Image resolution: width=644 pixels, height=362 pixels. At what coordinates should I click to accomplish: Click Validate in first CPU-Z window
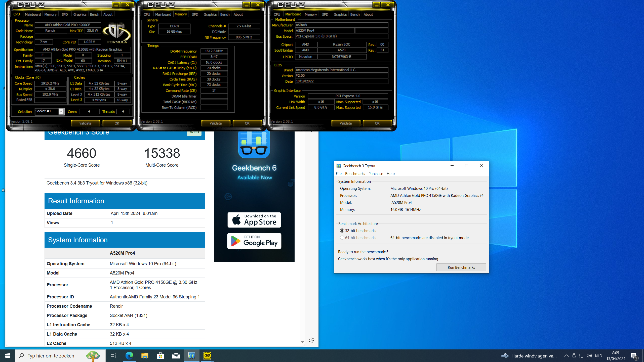(x=85, y=123)
